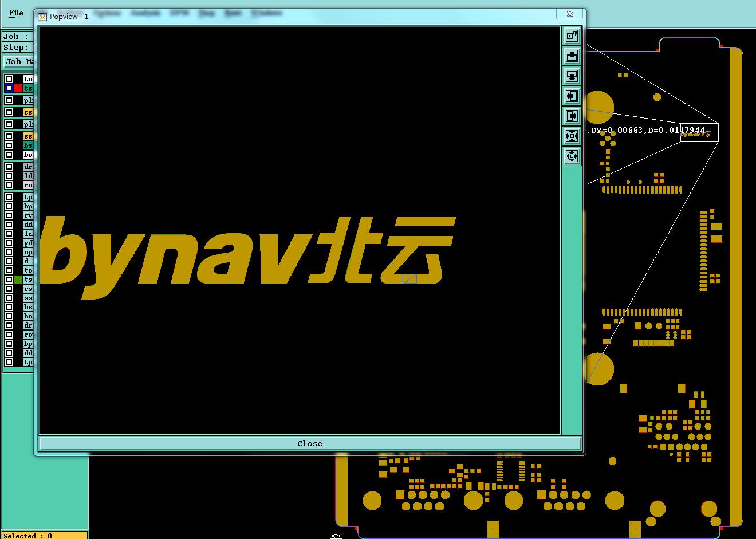Select the orange cs layer name
The width and height of the screenshot is (756, 539).
pyautogui.click(x=28, y=112)
